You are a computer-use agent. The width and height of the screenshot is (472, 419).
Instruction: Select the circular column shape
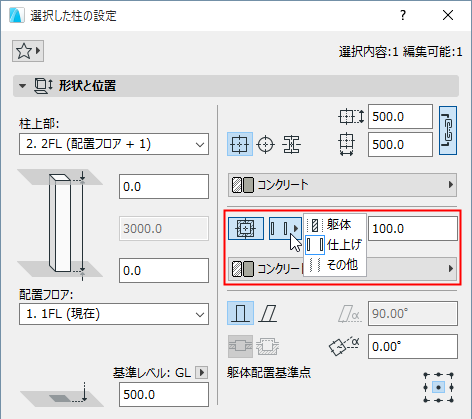[266, 144]
